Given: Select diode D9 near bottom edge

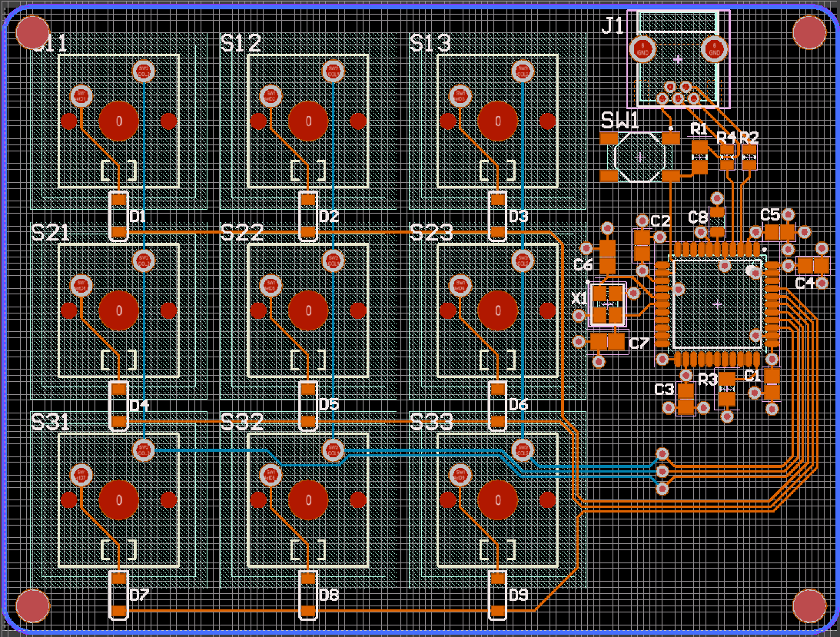Looking at the screenshot, I should (497, 595).
